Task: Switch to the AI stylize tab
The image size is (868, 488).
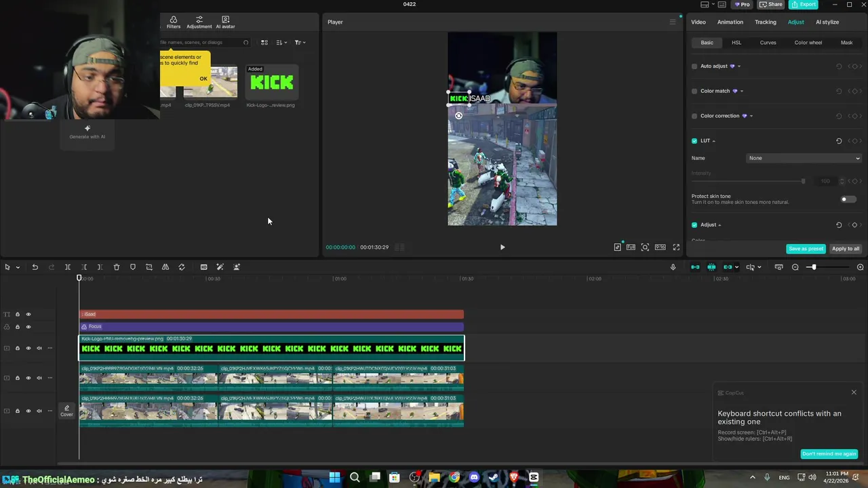Action: pyautogui.click(x=827, y=22)
